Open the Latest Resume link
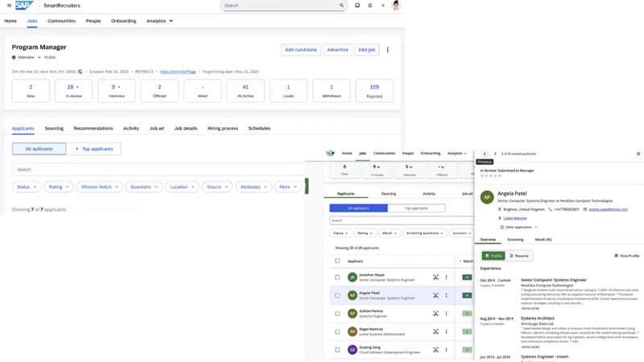Image resolution: width=644 pixels, height=362 pixels. click(514, 218)
